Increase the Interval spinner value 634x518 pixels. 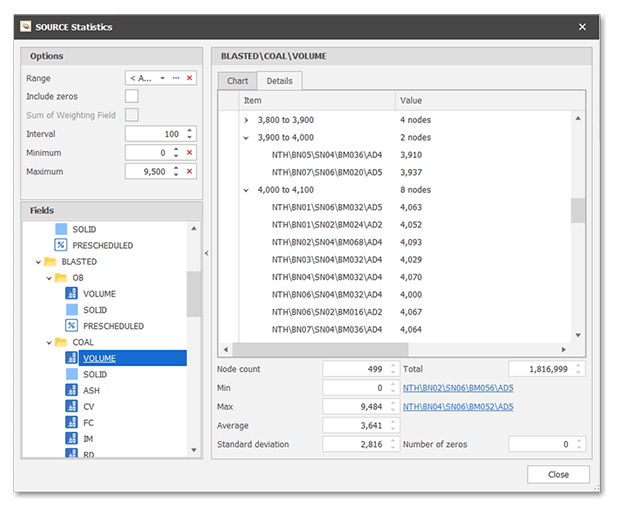(190, 130)
